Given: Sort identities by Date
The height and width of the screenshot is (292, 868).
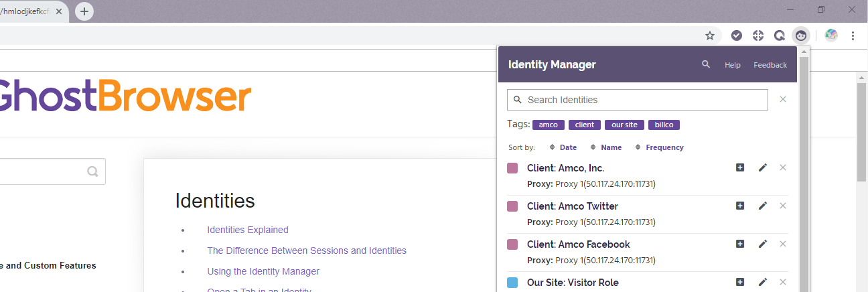Looking at the screenshot, I should pyautogui.click(x=563, y=147).
